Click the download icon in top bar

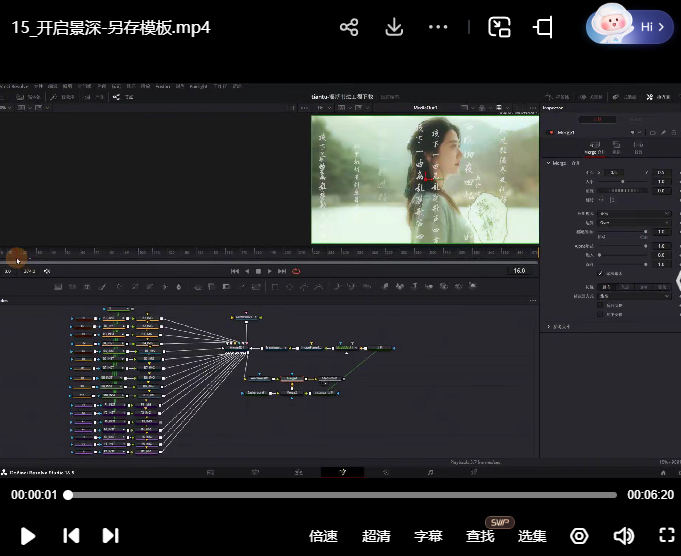click(x=394, y=27)
